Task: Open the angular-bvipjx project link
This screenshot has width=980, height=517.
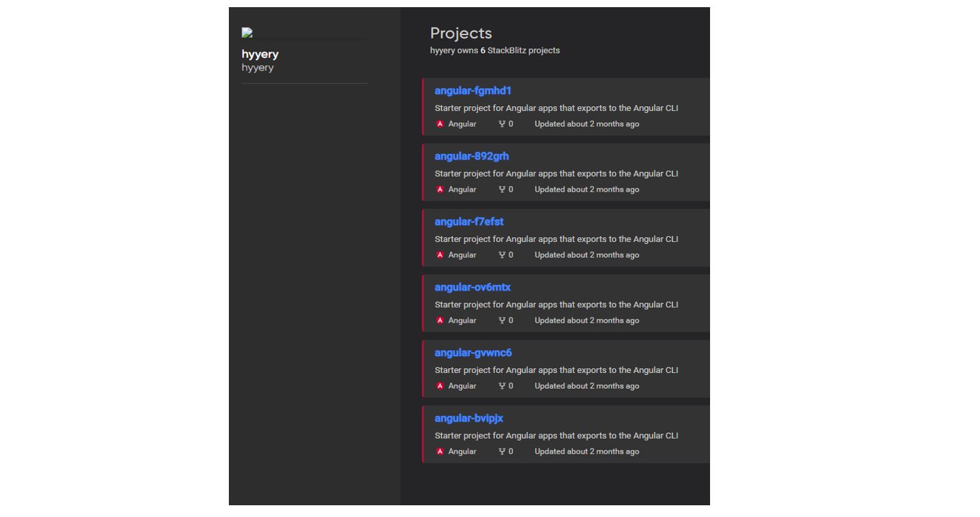Action: coord(469,419)
